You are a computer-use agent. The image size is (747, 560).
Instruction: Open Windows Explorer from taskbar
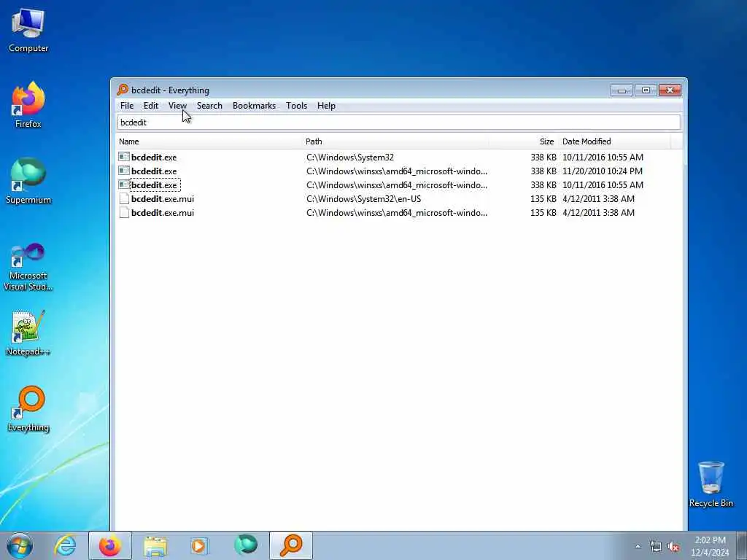(x=155, y=545)
